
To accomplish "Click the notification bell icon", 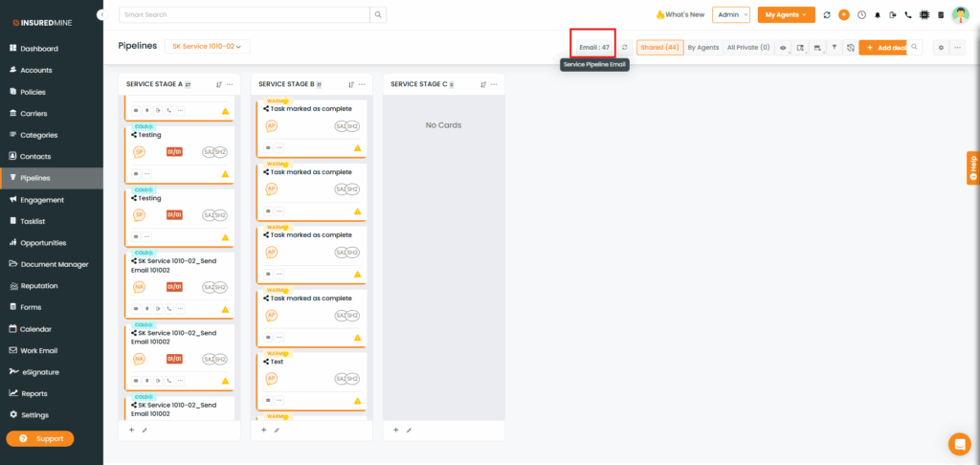I will [878, 15].
